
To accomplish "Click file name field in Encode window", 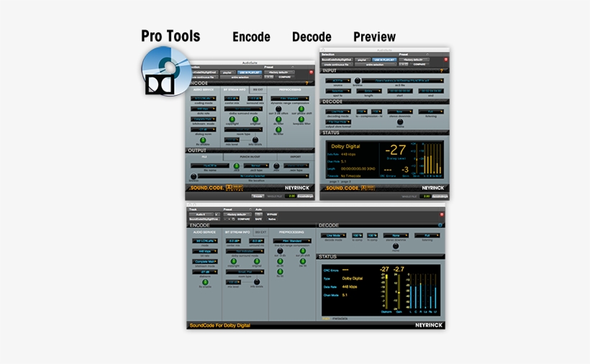I will (210, 166).
